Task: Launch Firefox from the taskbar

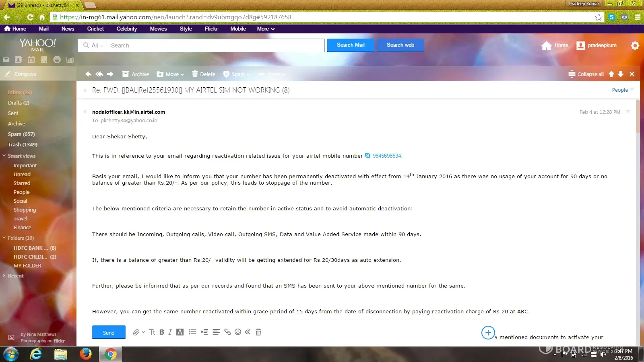Action: (x=85, y=354)
